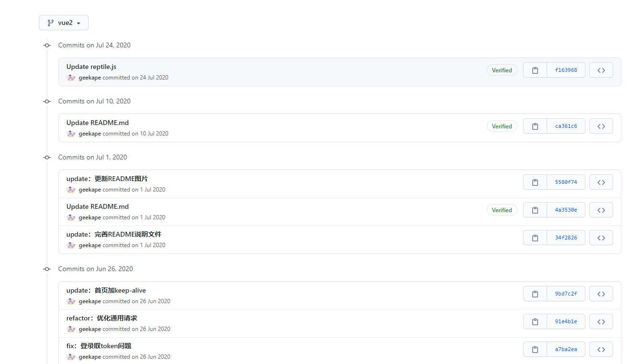Browse repository at commit 9bd7c2f
This screenshot has width=630, height=364.
pyautogui.click(x=601, y=294)
